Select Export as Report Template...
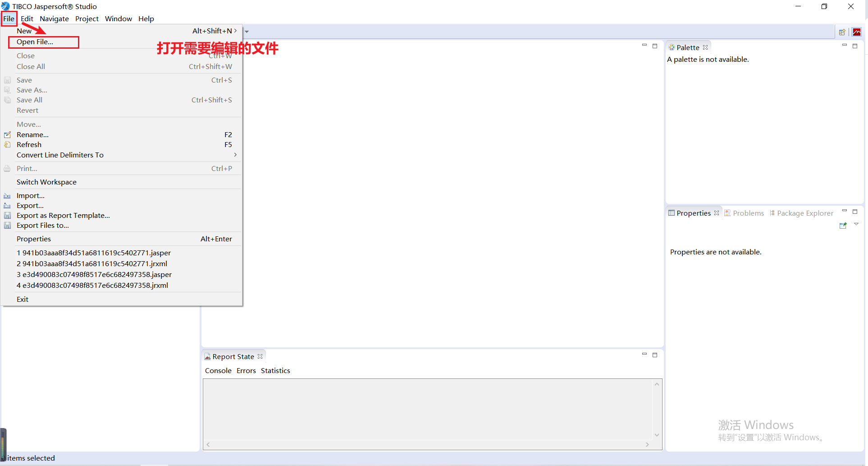Viewport: 868px width, 466px height. coord(122,215)
